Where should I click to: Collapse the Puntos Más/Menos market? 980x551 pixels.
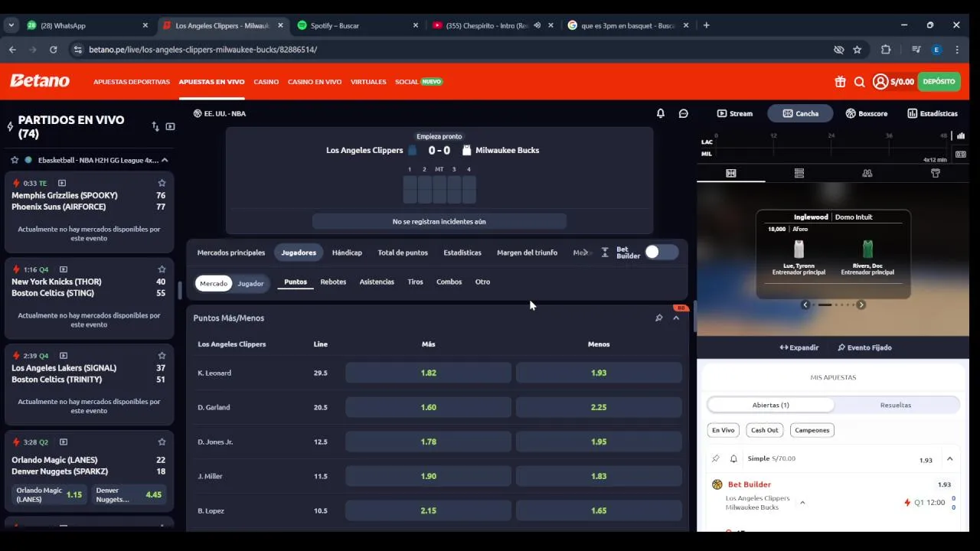[676, 318]
